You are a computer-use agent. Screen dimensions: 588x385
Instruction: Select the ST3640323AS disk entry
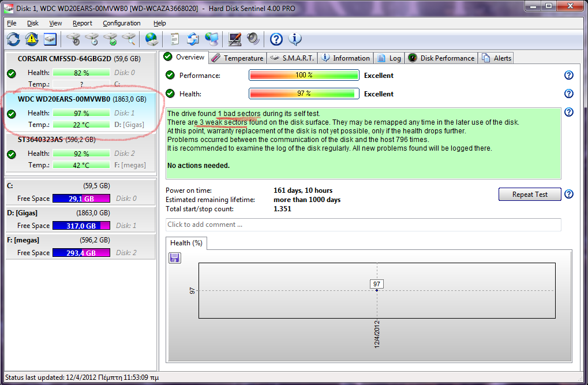click(x=81, y=153)
